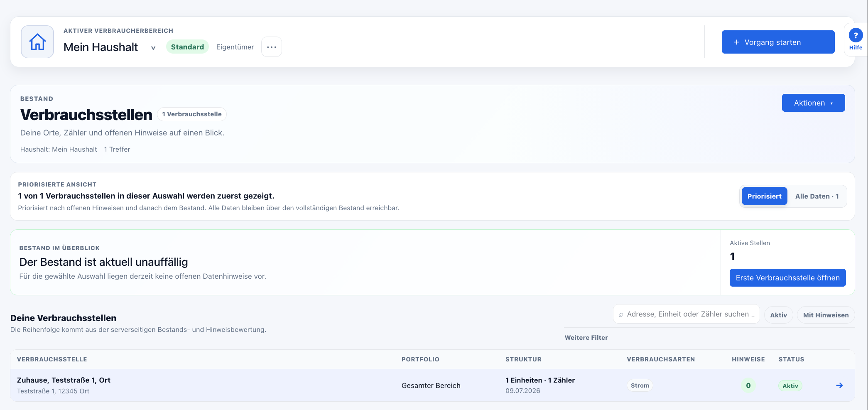The width and height of the screenshot is (868, 410).
Task: Click the HINWEISE column header
Action: (x=748, y=359)
